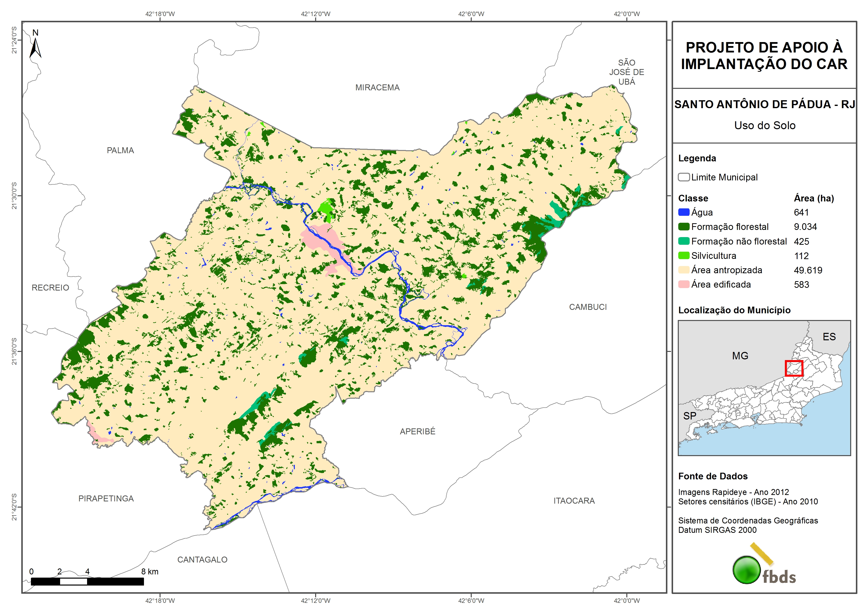Click the Formação não florestal teal swatch
Image resolution: width=868 pixels, height=614 pixels.
683,241
